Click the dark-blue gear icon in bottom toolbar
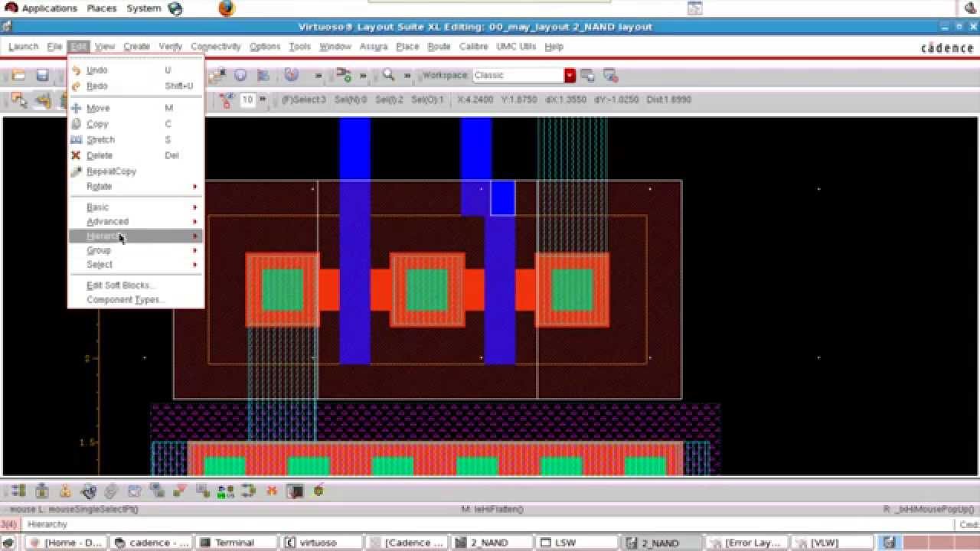The image size is (980, 551). click(88, 491)
